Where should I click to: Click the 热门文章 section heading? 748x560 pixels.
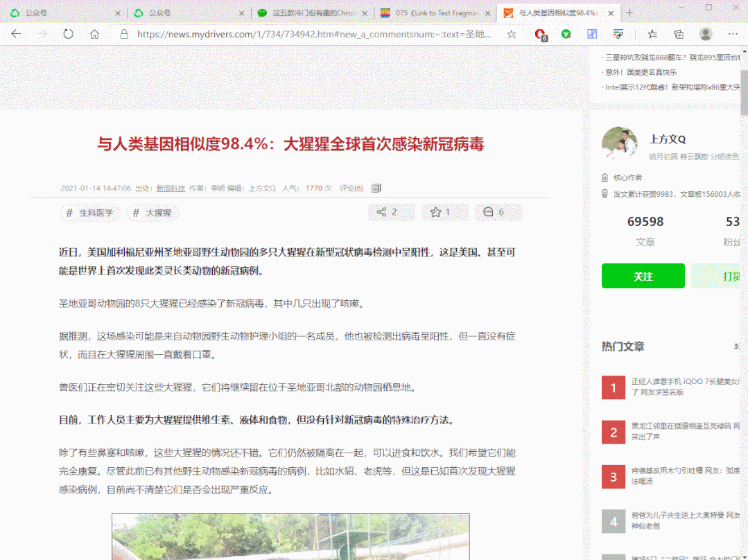[623, 347]
